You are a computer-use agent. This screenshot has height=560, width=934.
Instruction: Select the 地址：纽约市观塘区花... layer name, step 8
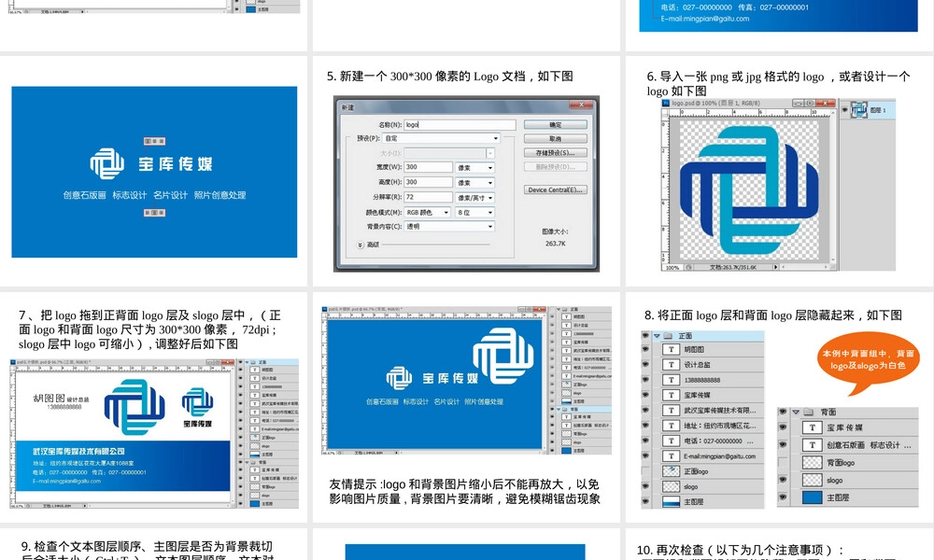point(719,426)
